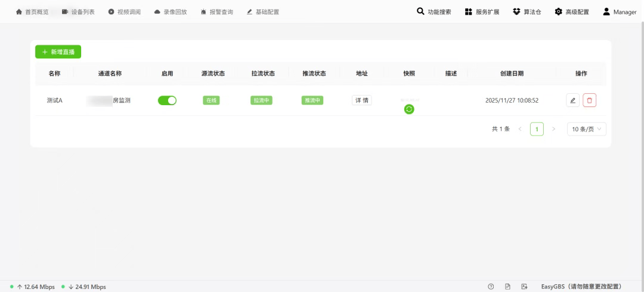Go to 设备列表 device list
Screen dimensions: 644x292
click(x=78, y=12)
